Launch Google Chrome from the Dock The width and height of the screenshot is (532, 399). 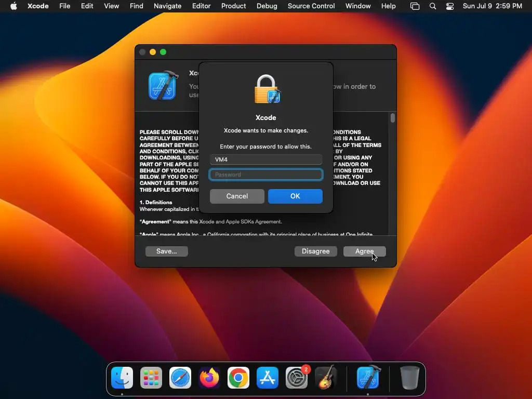pyautogui.click(x=238, y=378)
